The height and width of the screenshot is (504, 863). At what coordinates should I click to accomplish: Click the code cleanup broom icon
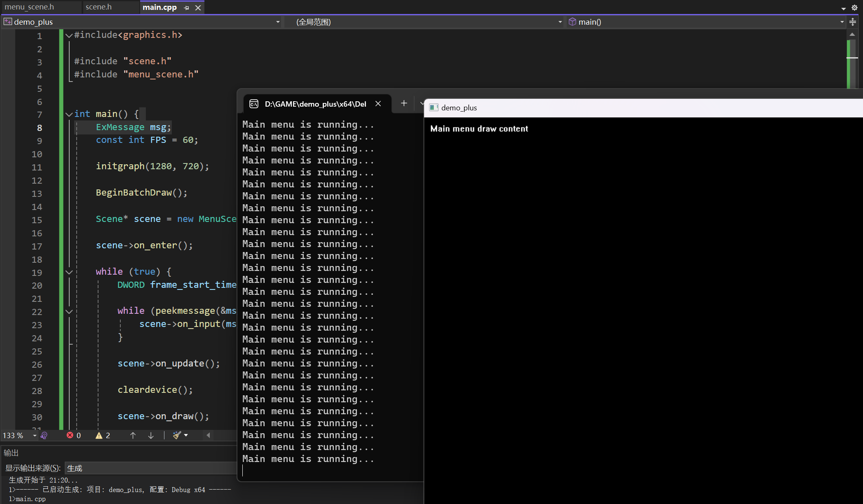[x=177, y=435]
